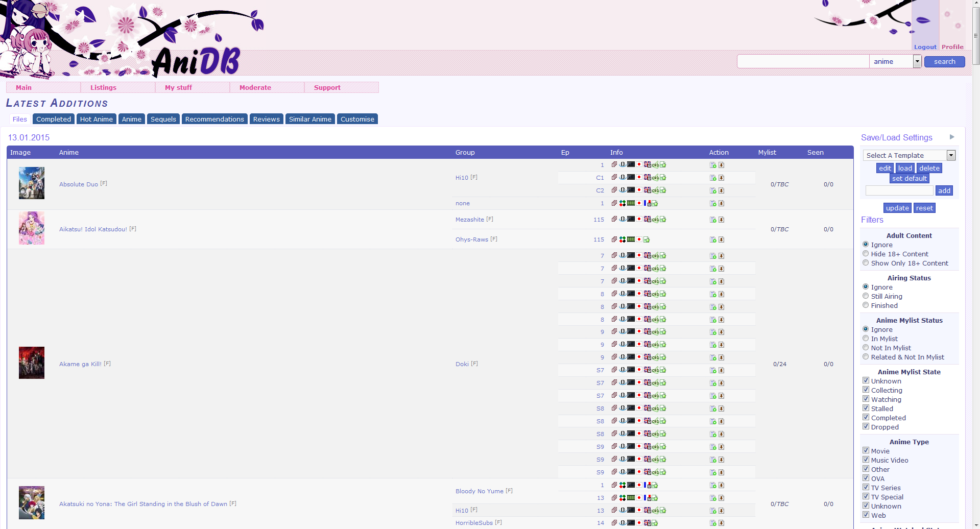Click Japanese audio flag in Aikatsu Ohys-Raws row
980x529 pixels.
click(x=639, y=239)
